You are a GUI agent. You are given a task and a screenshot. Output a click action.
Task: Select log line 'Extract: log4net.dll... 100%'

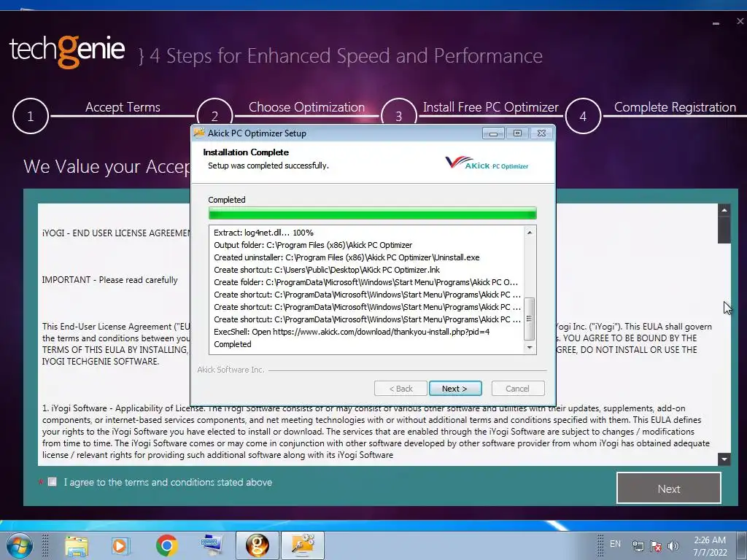click(263, 233)
